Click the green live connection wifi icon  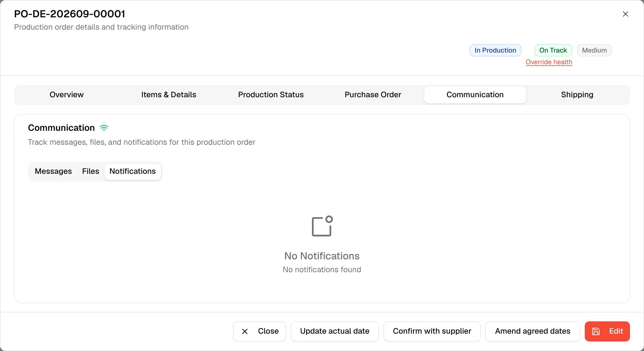point(104,128)
